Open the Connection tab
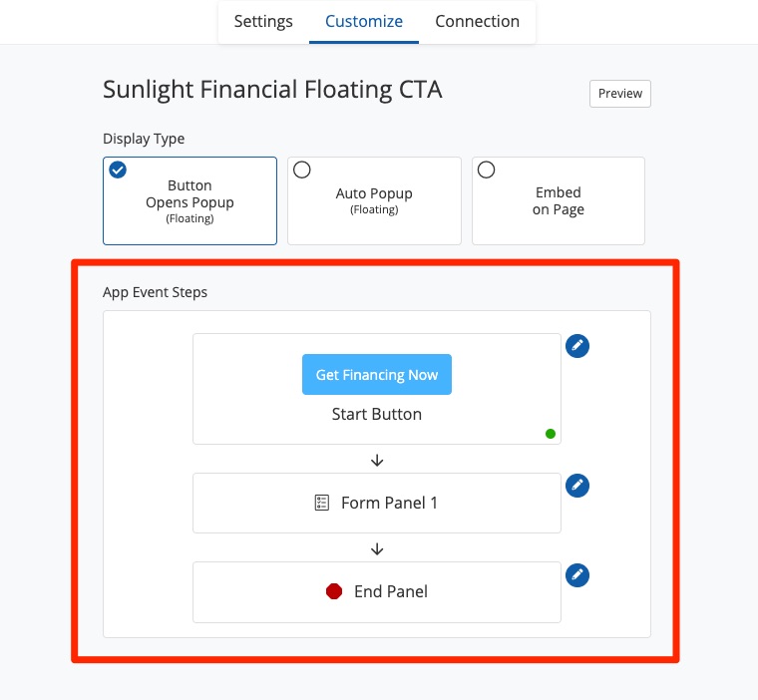The width and height of the screenshot is (758, 700). (477, 21)
